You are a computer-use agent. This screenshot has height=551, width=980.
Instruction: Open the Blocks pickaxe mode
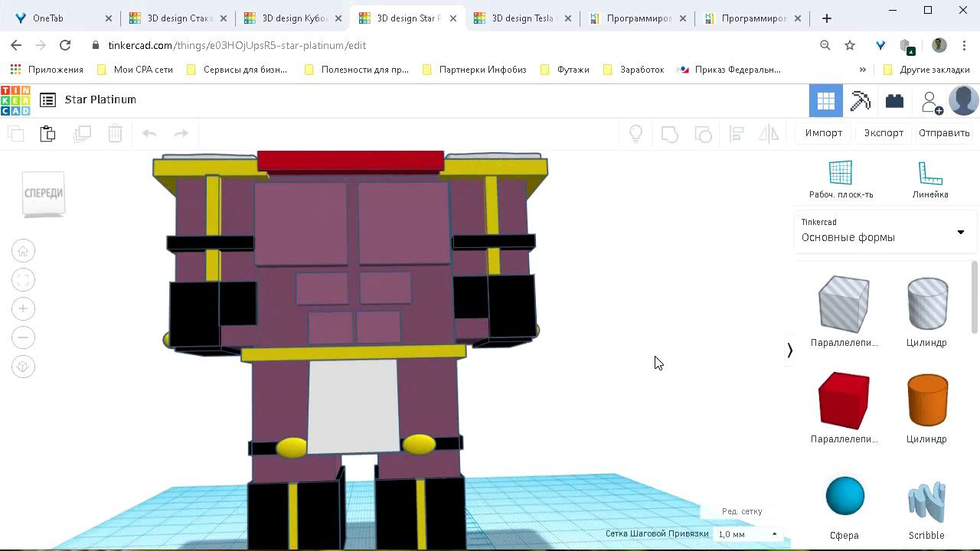pyautogui.click(x=861, y=101)
